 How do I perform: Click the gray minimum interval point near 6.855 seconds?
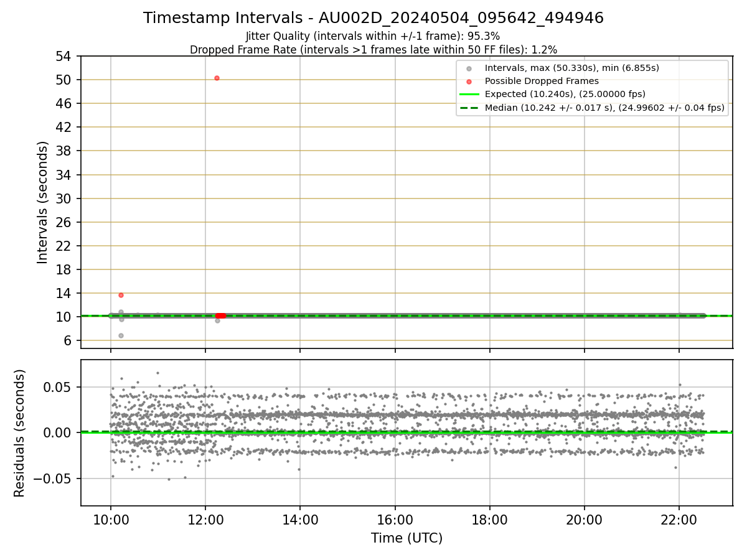click(x=121, y=335)
